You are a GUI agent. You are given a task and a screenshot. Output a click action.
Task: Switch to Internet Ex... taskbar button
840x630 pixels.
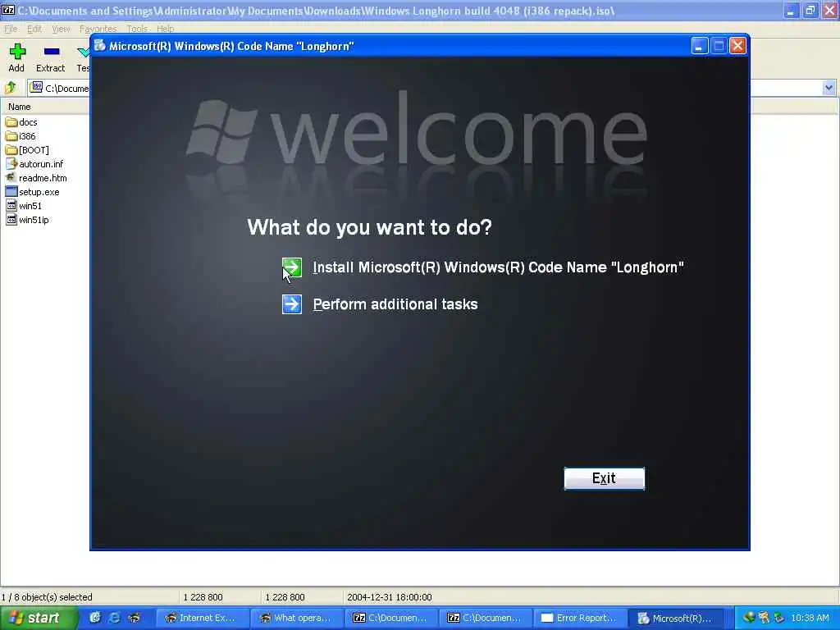pyautogui.click(x=203, y=619)
